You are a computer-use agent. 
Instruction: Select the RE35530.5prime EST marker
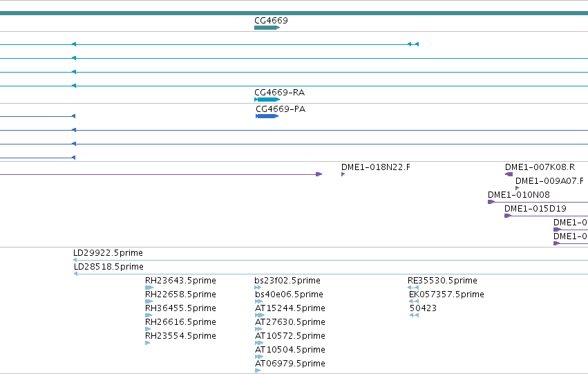coord(413,288)
